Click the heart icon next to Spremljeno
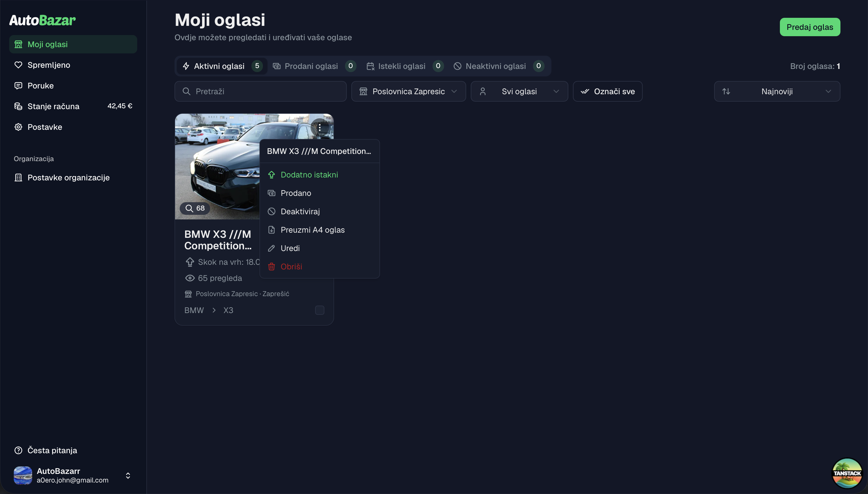868x494 pixels. click(18, 65)
